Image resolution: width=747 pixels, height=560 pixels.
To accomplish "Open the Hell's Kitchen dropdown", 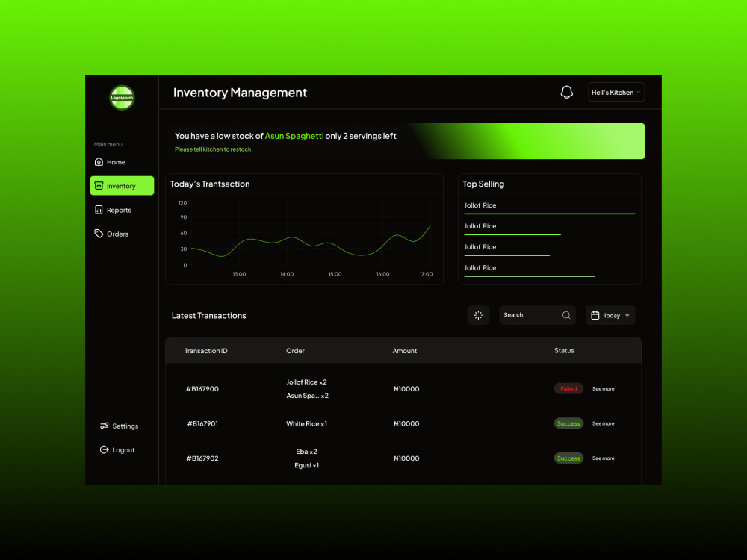I will pyautogui.click(x=616, y=93).
